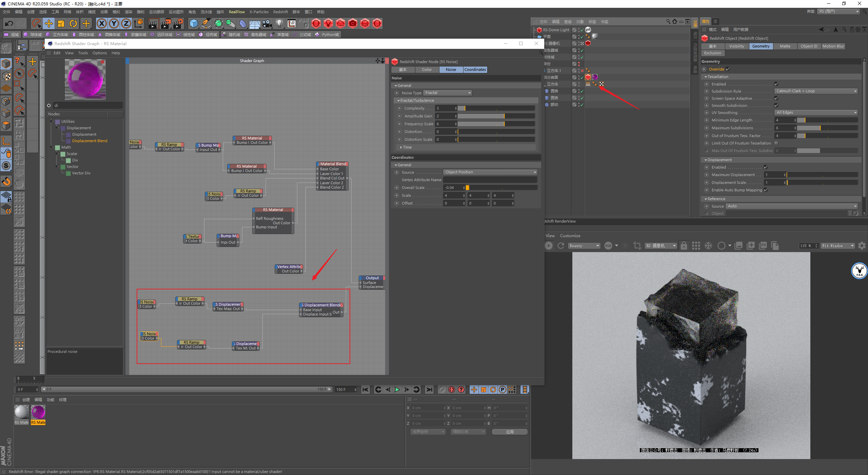Toggle the Tessellation Enabled checkbox
868x475 pixels.
[776, 84]
